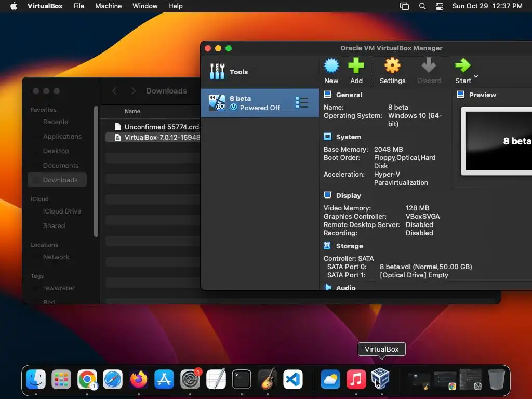Select the 8 beta virtual machine

(260, 103)
